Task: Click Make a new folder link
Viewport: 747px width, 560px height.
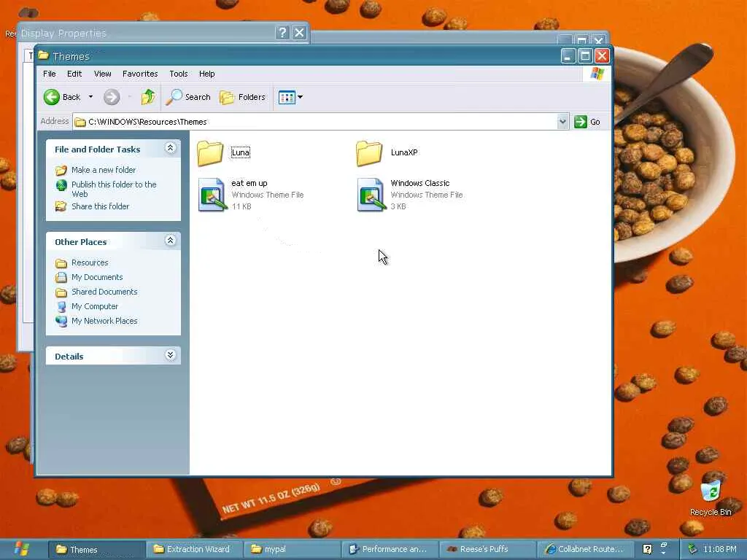Action: pos(104,170)
